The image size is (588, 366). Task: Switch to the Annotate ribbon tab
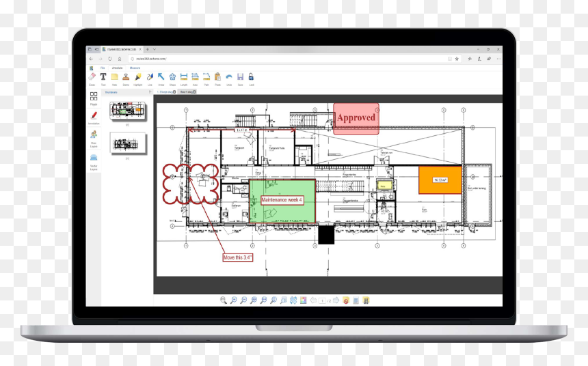[117, 68]
